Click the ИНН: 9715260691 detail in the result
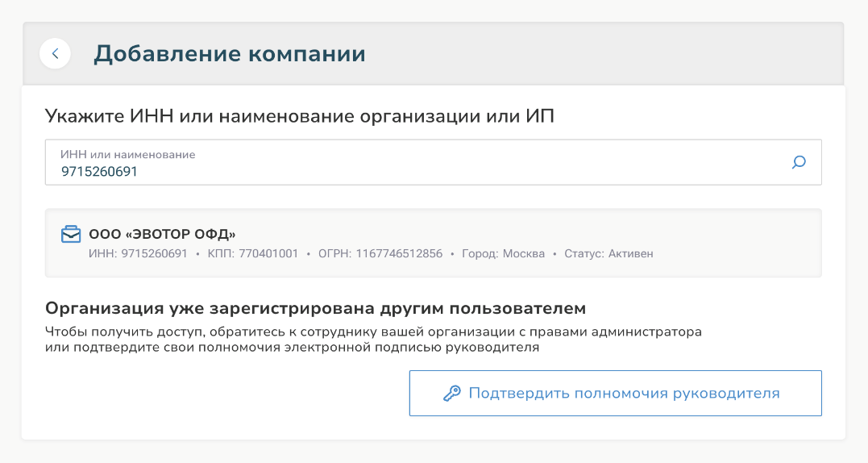This screenshot has width=868, height=463. (x=138, y=253)
